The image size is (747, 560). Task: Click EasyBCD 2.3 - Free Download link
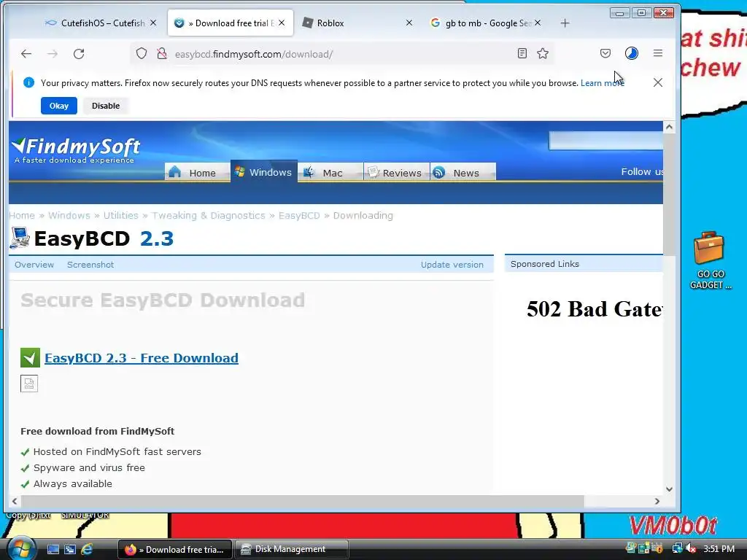click(142, 358)
